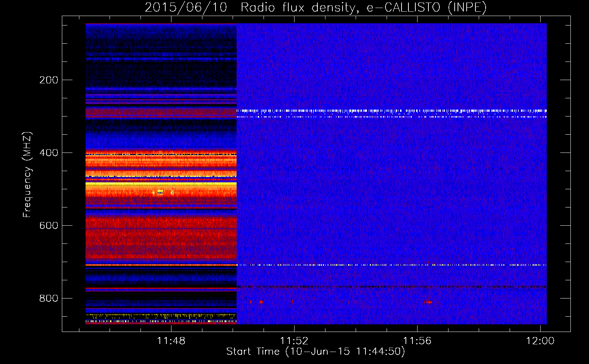
Task: Click the 'Start Time (10-Jun-15 11:44:50)' label
Action: (x=316, y=352)
